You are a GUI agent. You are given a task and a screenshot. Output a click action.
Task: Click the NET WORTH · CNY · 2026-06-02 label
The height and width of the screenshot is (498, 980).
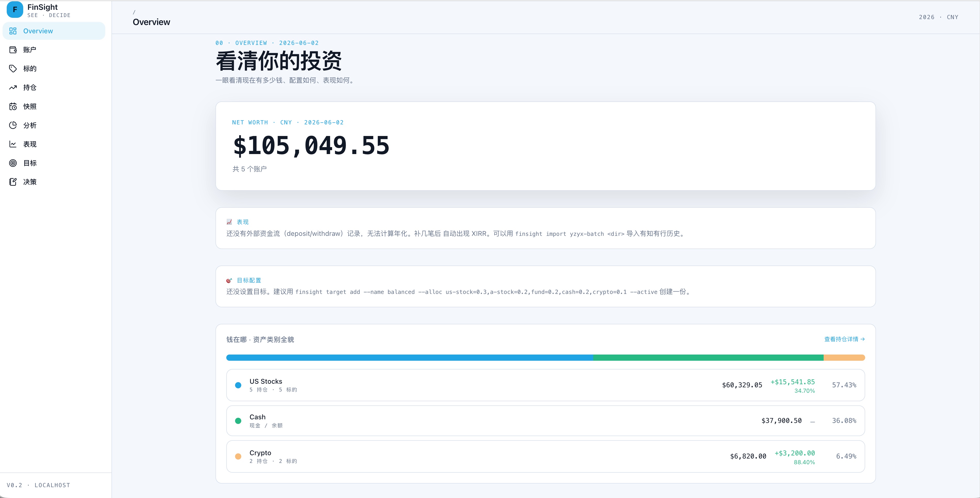(x=288, y=123)
